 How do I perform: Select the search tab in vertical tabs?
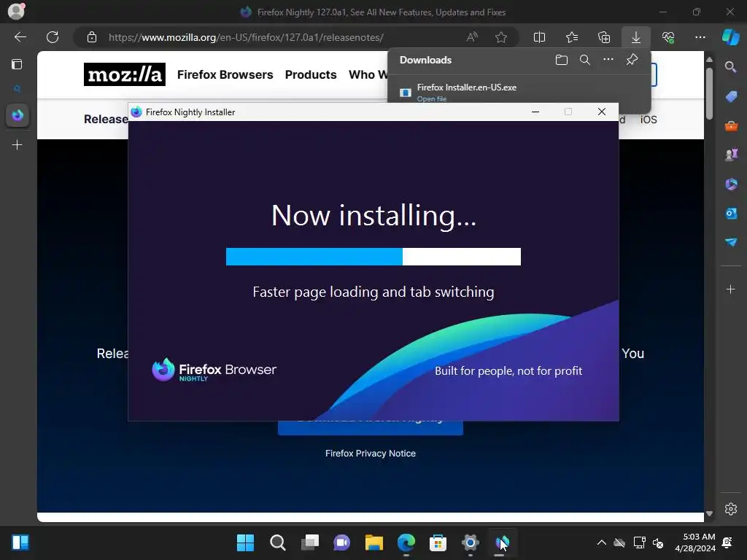tap(18, 88)
